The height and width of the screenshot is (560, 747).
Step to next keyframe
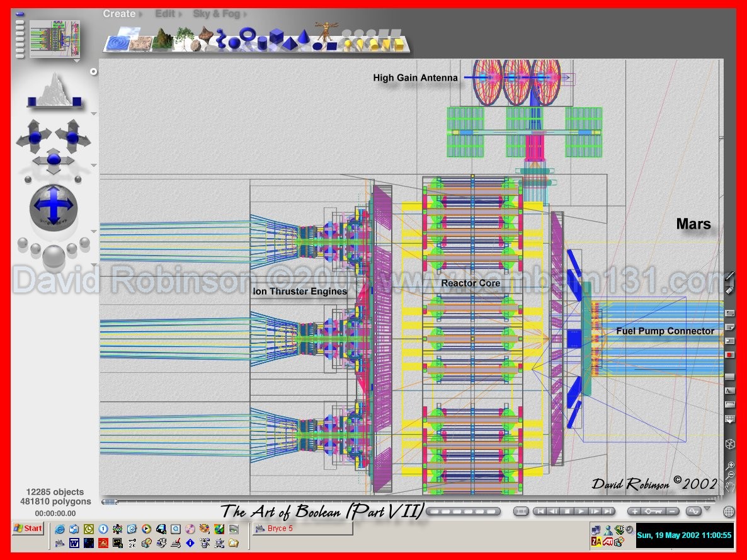tap(595, 511)
